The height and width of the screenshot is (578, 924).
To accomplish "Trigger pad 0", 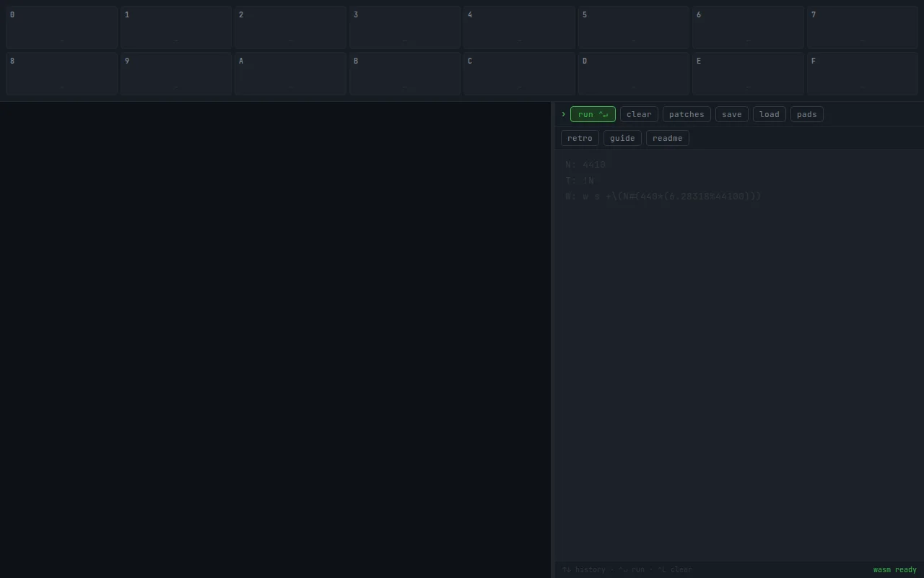I will tap(61, 27).
